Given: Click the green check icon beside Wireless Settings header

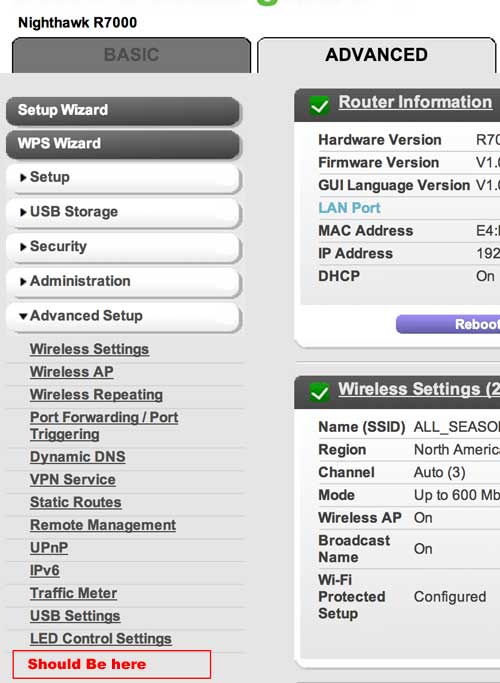Looking at the screenshot, I should (319, 392).
